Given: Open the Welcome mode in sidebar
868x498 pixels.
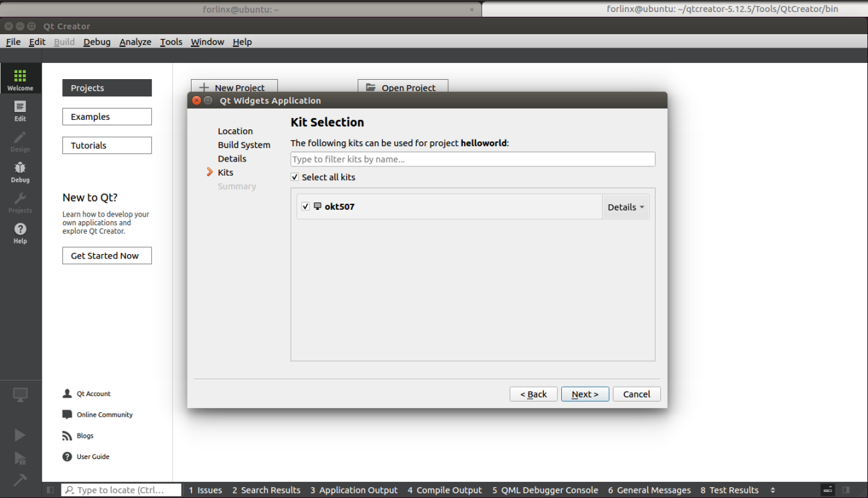Looking at the screenshot, I should click(x=20, y=80).
